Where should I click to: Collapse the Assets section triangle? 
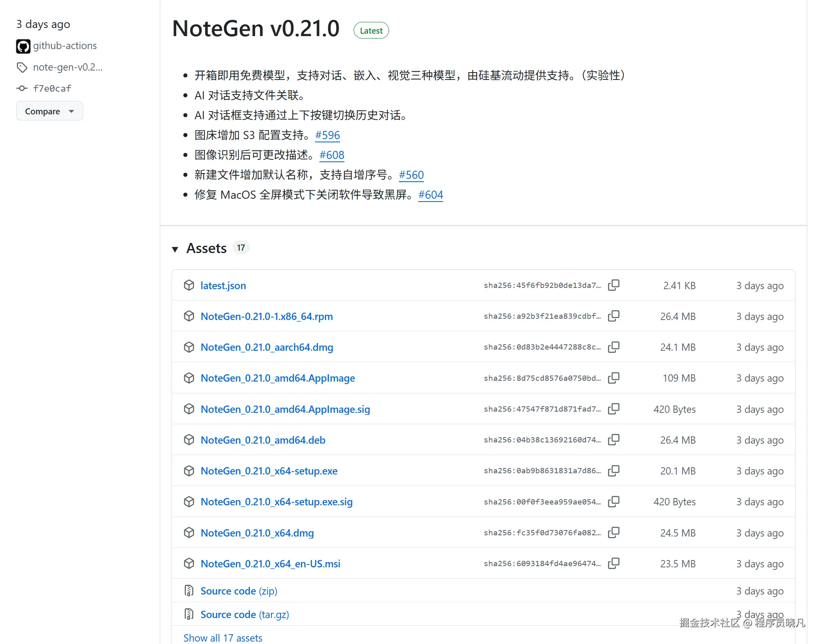click(175, 249)
